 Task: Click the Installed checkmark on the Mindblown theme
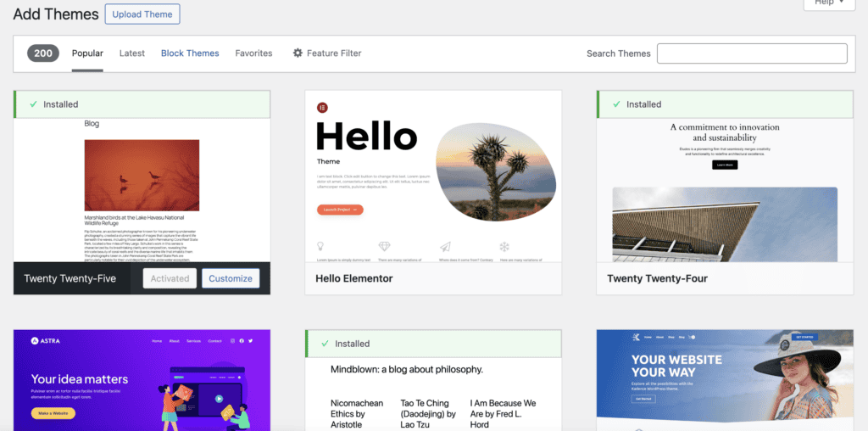click(x=325, y=344)
